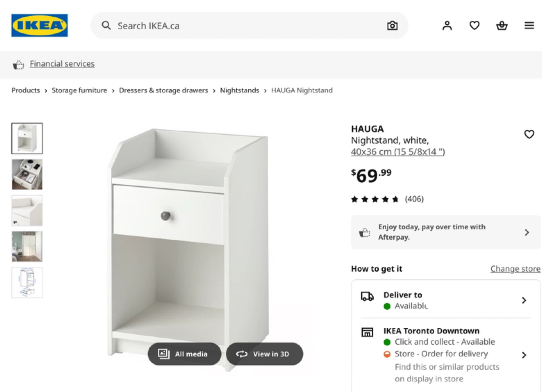The image size is (542, 392).
Task: Open the shopping basket icon
Action: click(502, 26)
